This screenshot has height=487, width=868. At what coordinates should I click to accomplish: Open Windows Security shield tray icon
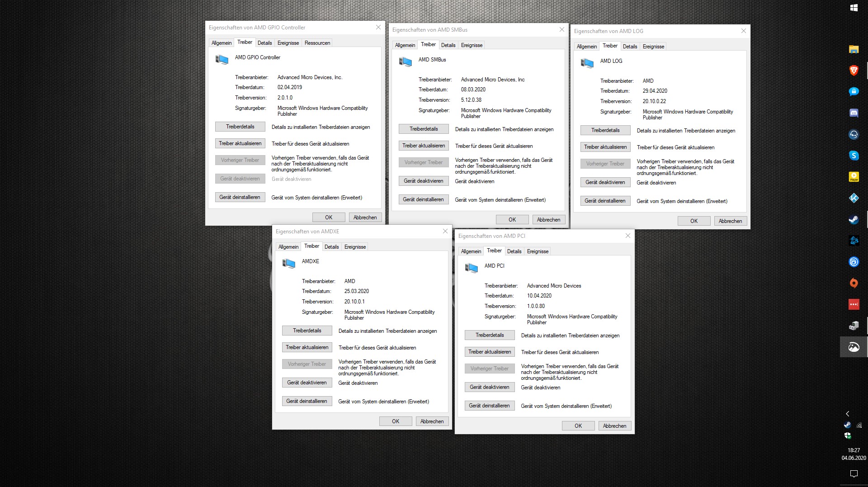(848, 436)
